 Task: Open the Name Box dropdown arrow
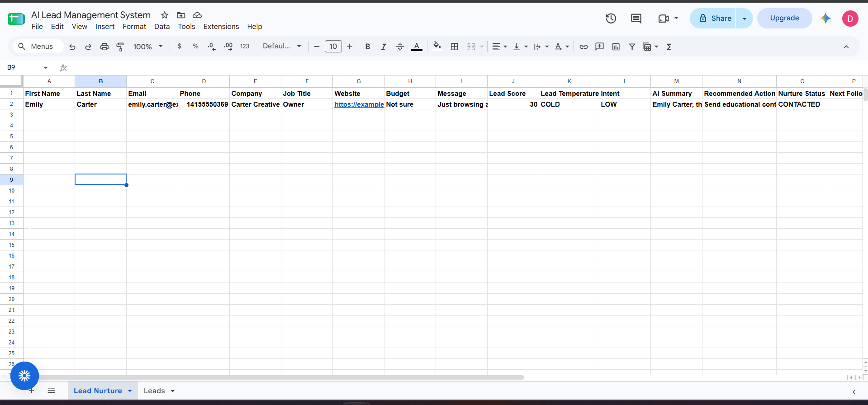46,68
